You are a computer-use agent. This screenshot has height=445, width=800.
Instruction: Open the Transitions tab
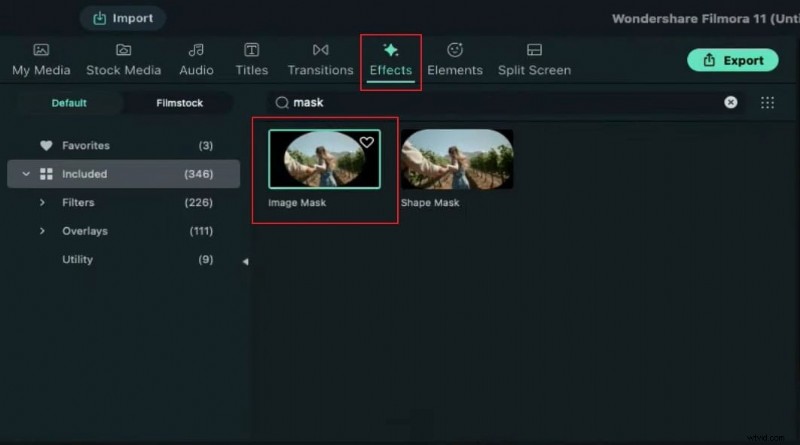(x=320, y=60)
